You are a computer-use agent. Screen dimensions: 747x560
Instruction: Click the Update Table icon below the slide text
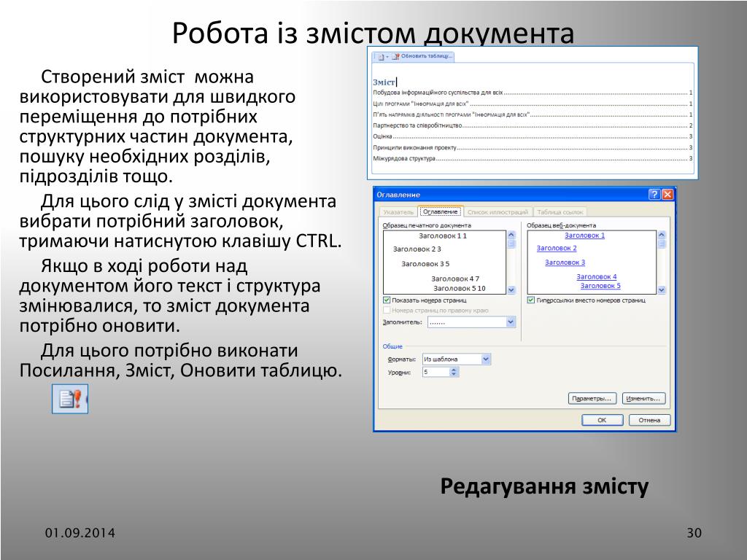(70, 399)
